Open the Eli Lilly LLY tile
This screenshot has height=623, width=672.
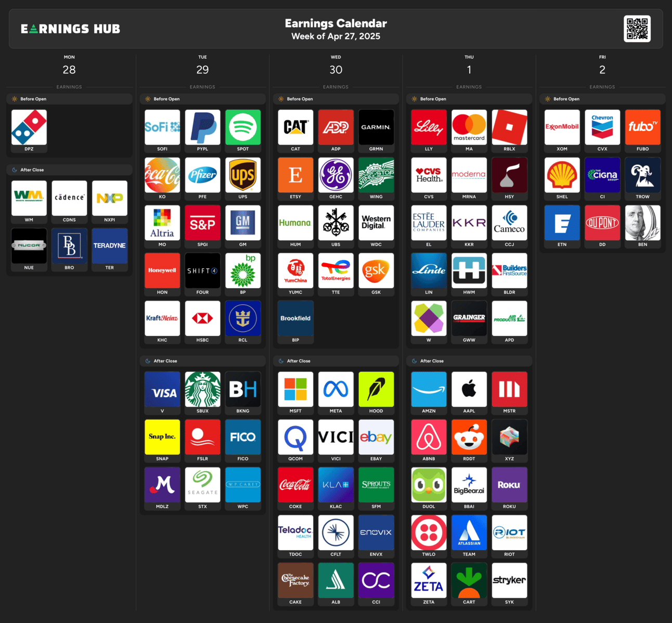click(x=429, y=131)
